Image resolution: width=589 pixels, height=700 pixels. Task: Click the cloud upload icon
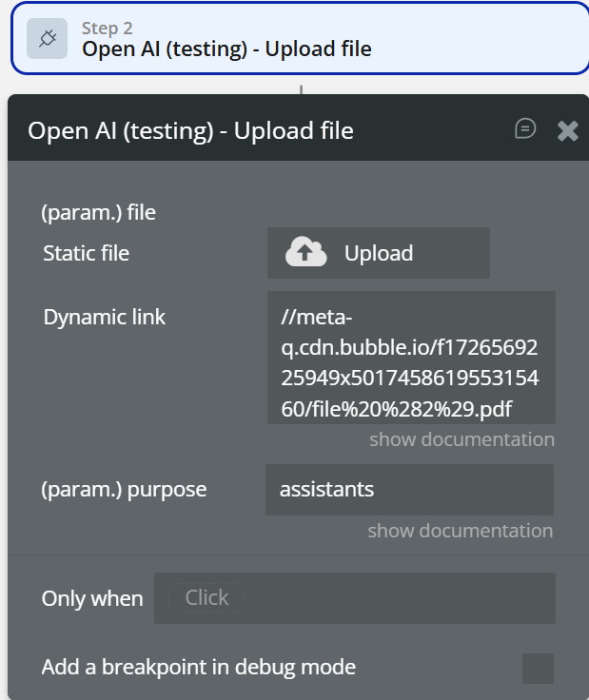click(306, 253)
